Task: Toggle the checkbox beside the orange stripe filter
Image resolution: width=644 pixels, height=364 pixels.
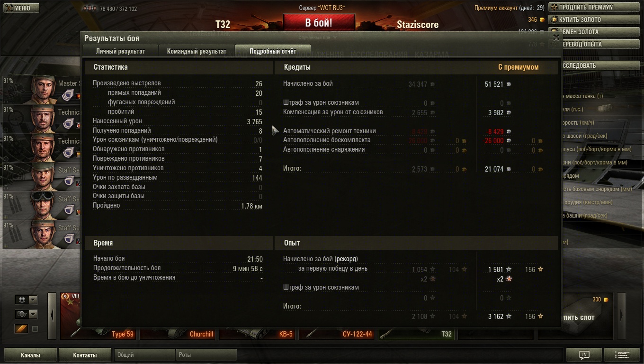Action: (x=35, y=329)
